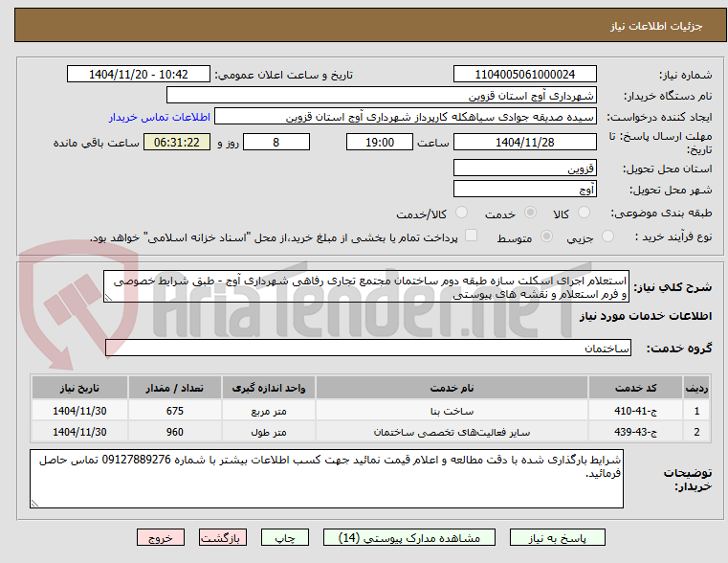
Task: Click the چاپ print button
Action: pos(285,537)
